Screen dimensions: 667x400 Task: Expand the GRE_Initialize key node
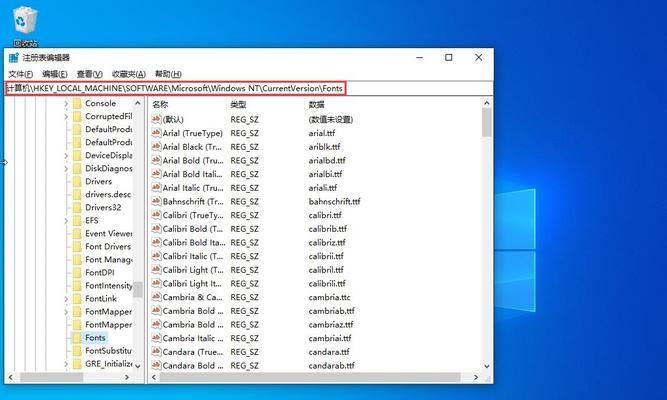66,364
